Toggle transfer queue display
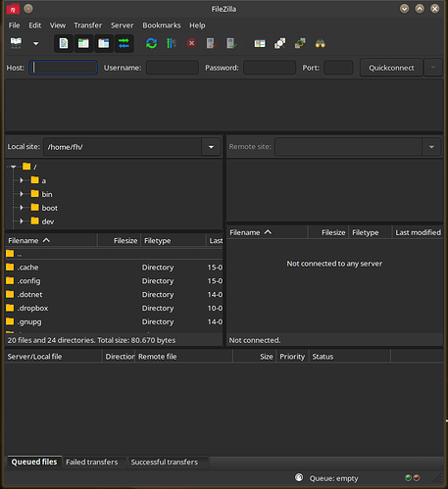The image size is (448, 489). coord(124,43)
